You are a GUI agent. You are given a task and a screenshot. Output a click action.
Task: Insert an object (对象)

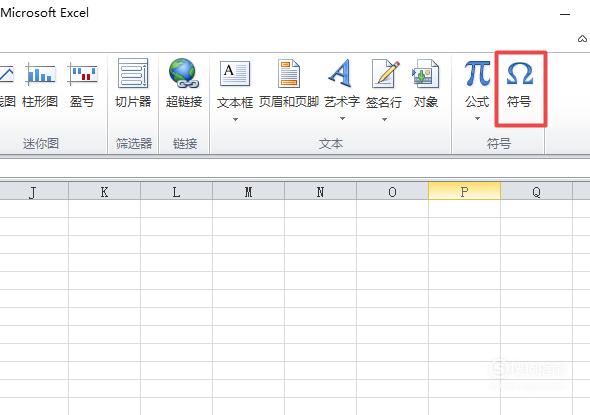tap(426, 84)
